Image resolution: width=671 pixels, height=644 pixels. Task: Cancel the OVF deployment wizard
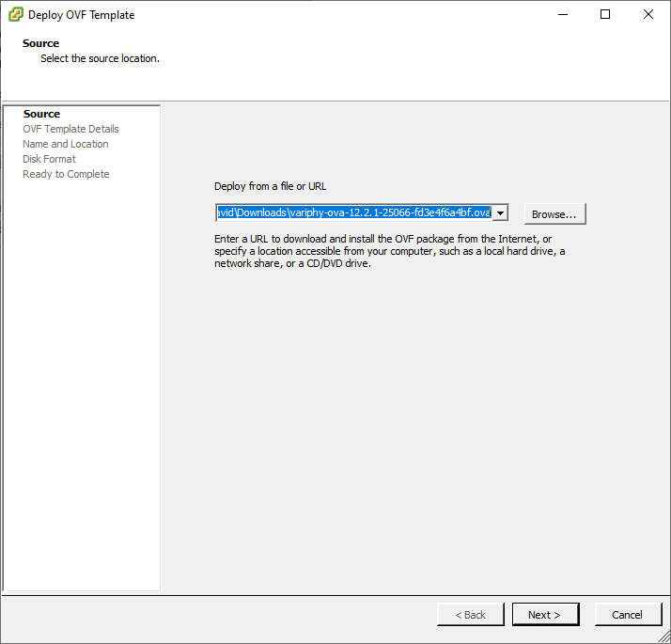point(628,615)
